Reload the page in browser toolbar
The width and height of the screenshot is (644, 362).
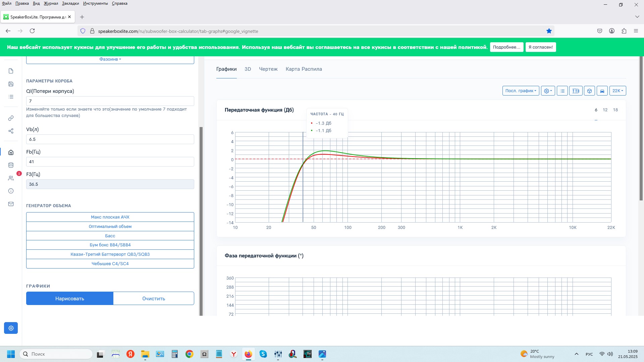click(x=32, y=31)
